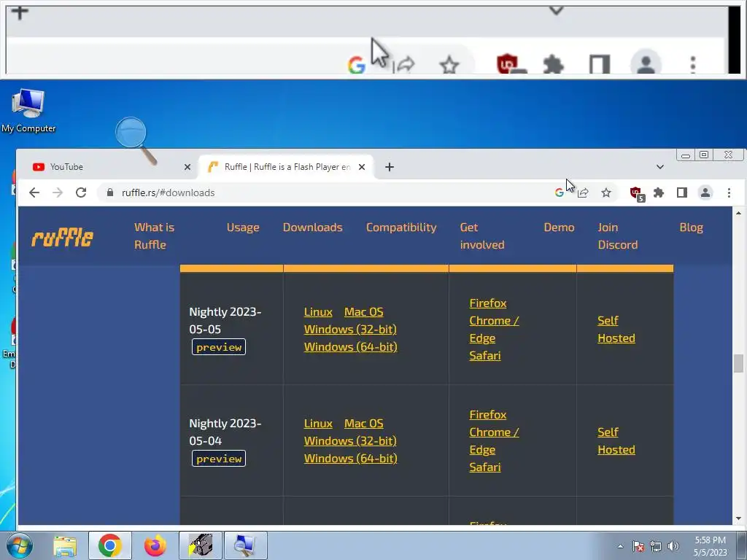Screen dimensions: 747x560
Task: Click the Magnifier taskbar icon
Action: [x=245, y=545]
